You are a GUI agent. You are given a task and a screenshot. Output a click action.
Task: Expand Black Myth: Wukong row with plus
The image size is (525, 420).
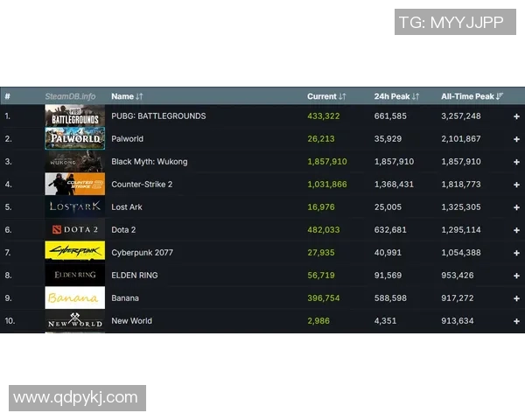click(x=516, y=162)
